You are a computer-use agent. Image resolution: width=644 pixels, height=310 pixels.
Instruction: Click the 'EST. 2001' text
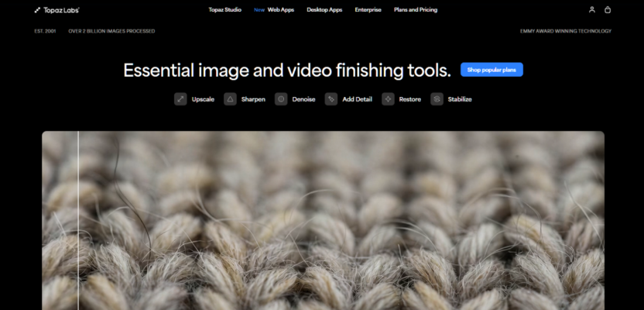(x=45, y=31)
